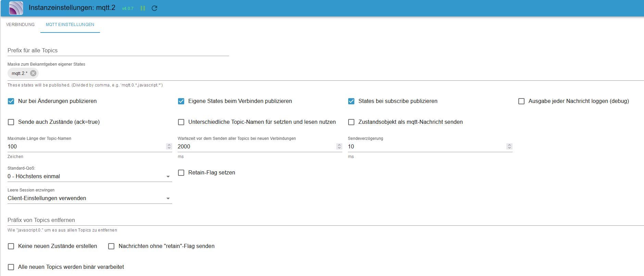The width and height of the screenshot is (644, 276).
Task: Use the Sendeverzögerung stepper arrows
Action: click(509, 146)
